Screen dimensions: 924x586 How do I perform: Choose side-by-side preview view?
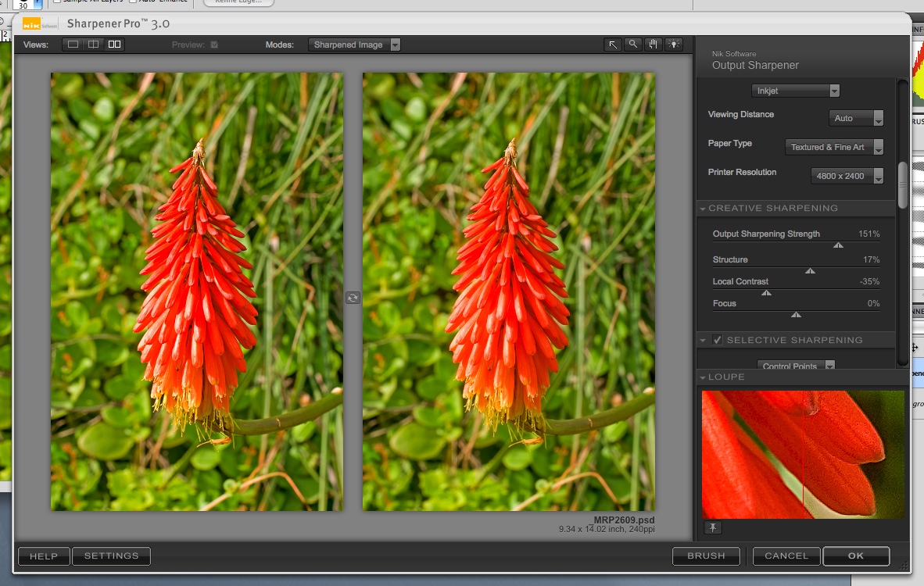coord(114,45)
